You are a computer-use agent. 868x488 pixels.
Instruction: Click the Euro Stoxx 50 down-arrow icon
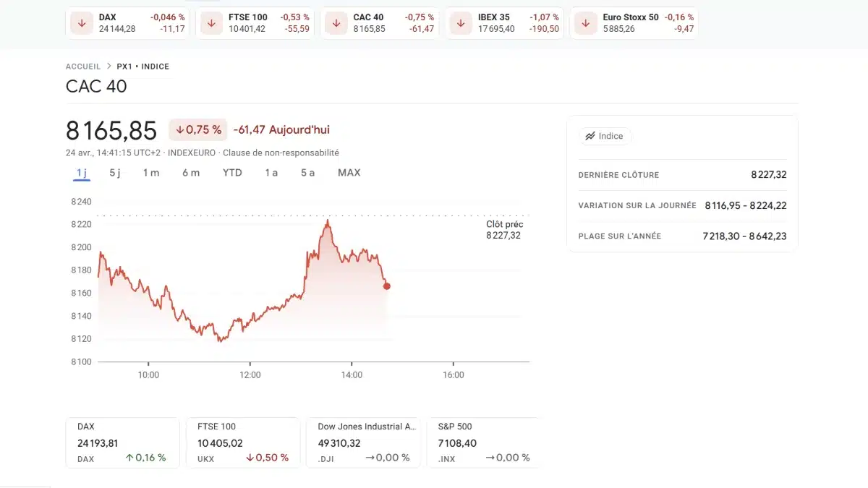[x=585, y=22]
